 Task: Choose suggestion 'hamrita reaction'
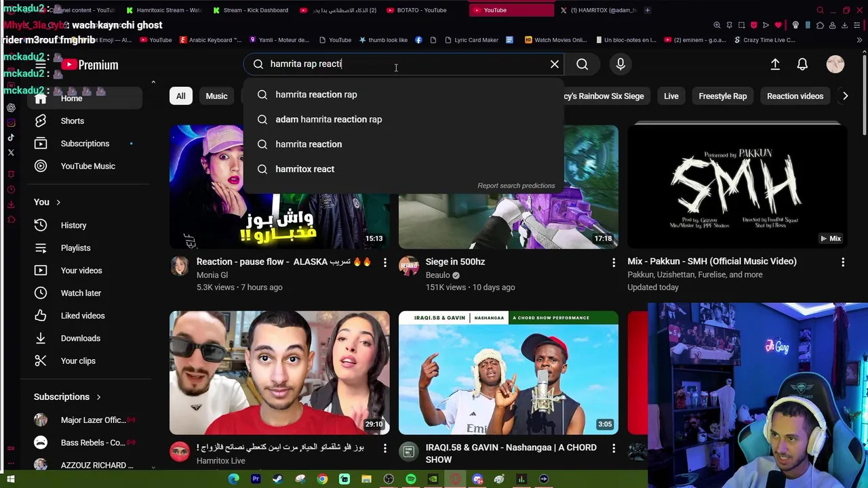403,144
